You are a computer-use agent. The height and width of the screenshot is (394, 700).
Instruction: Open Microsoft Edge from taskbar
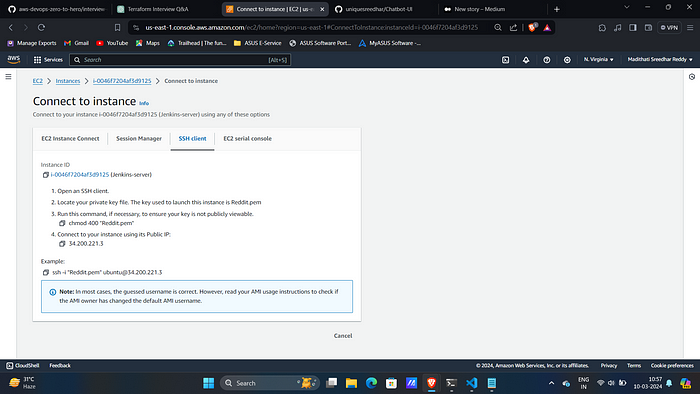pos(371,383)
